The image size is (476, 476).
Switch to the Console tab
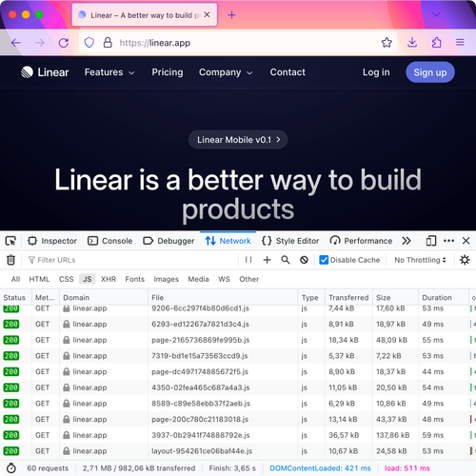[x=110, y=241]
